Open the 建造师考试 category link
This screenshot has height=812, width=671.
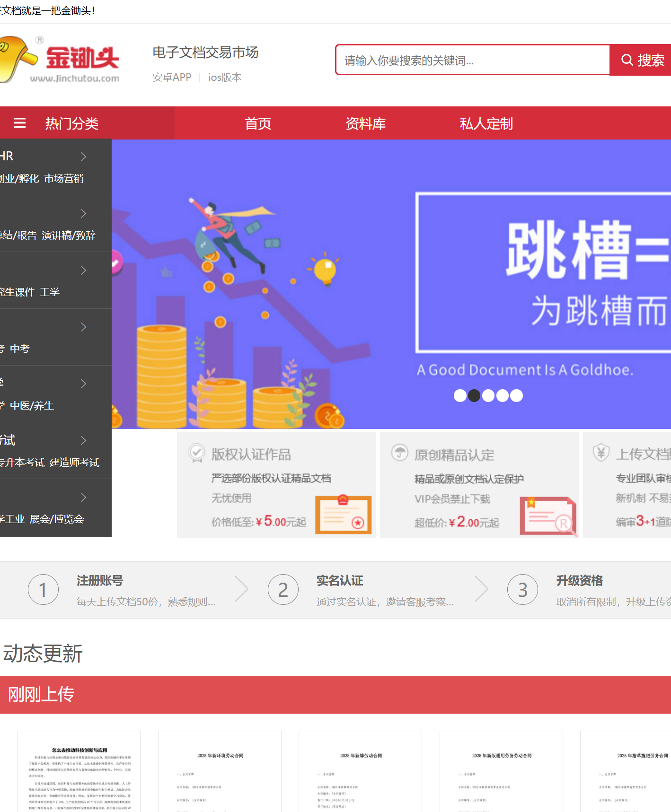point(74,462)
